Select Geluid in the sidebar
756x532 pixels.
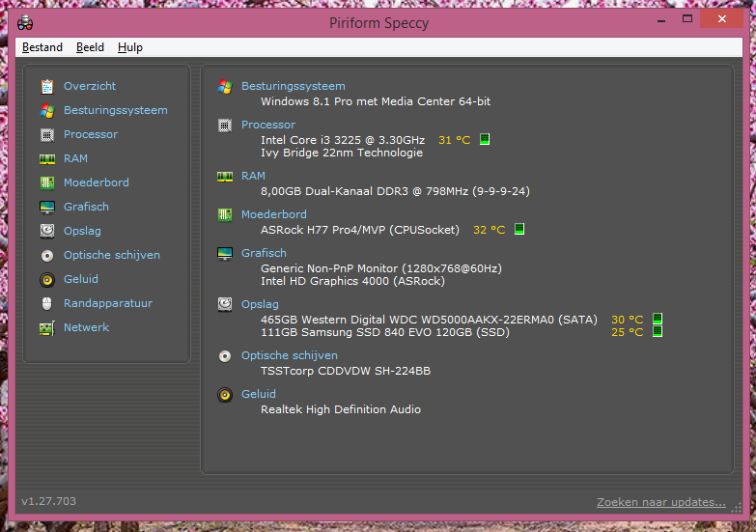tap(81, 279)
